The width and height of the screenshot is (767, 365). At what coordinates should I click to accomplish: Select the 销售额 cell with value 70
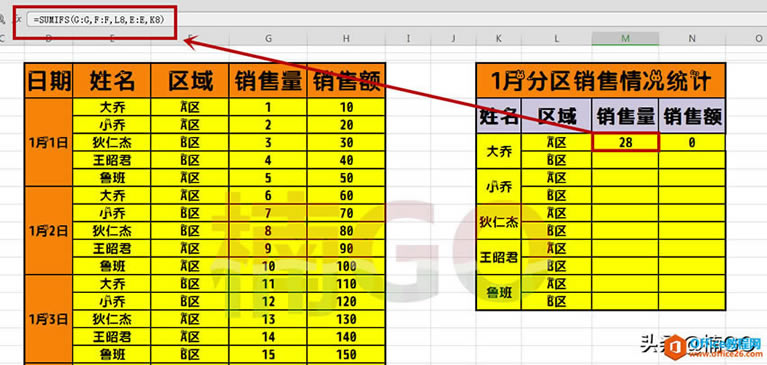point(346,213)
